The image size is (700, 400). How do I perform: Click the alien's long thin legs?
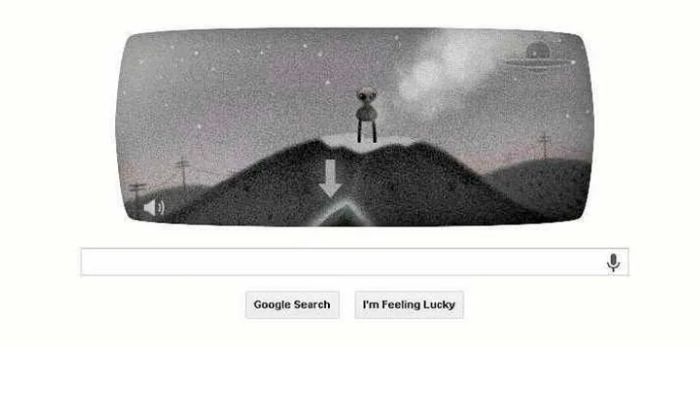[x=367, y=130]
